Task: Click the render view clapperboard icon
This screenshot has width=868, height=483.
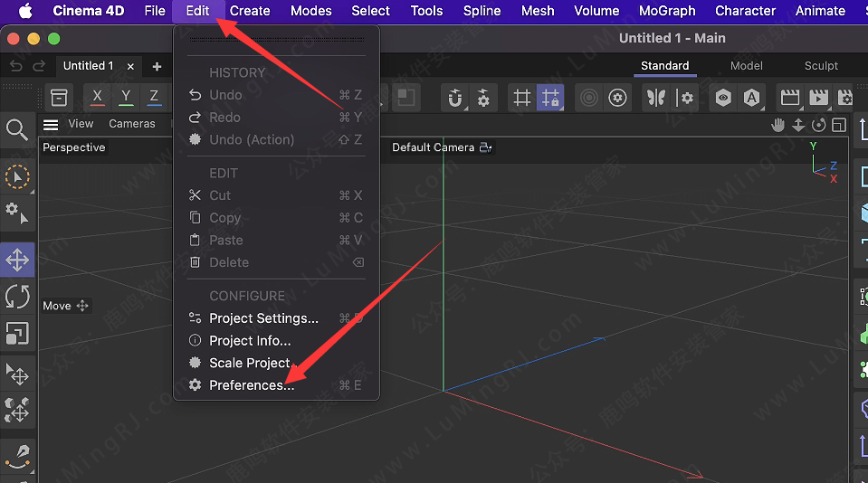Action: pos(790,98)
